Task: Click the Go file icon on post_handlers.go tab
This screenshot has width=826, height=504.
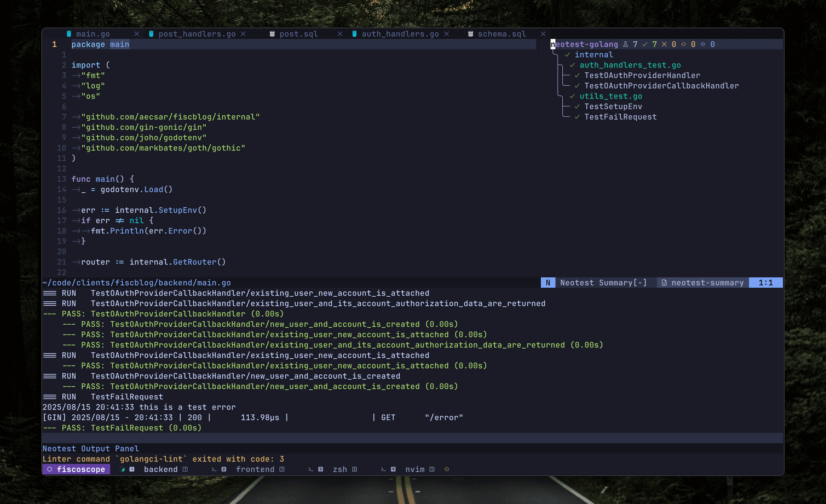Action: (x=151, y=34)
